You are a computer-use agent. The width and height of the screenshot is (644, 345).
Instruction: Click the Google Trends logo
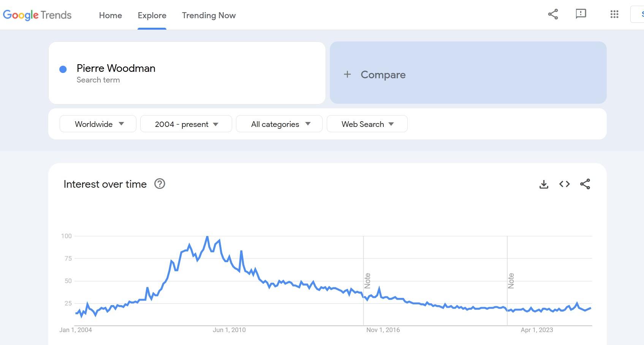tap(37, 15)
